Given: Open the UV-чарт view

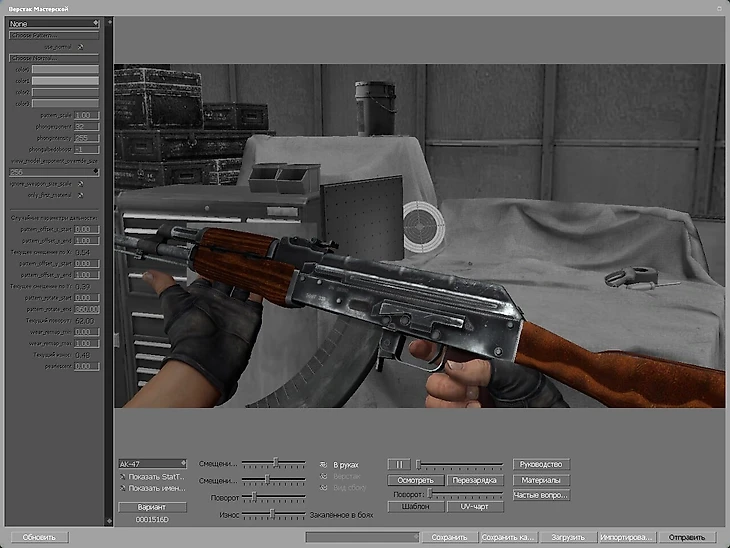Looking at the screenshot, I should coord(475,507).
